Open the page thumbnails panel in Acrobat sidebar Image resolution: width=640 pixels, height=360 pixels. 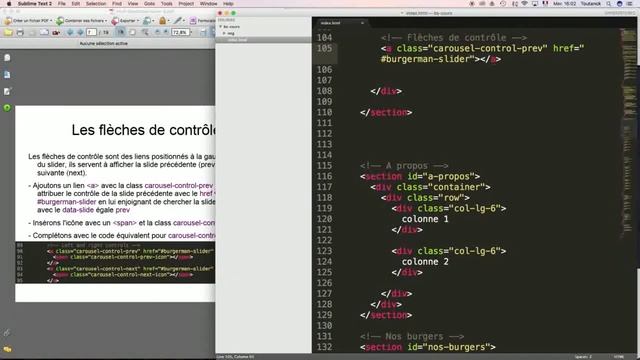tap(7, 58)
